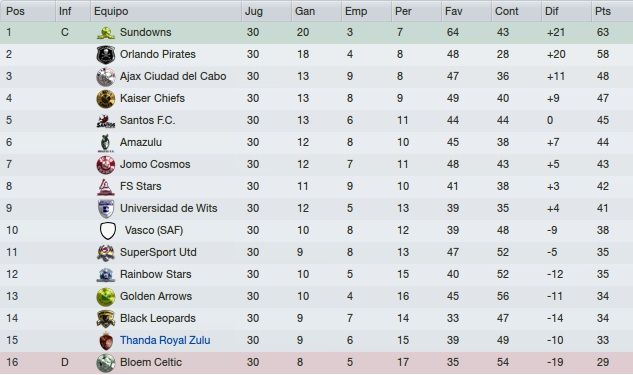633x375 pixels.
Task: Click the Orlando Pirates skull crest
Action: point(106,54)
